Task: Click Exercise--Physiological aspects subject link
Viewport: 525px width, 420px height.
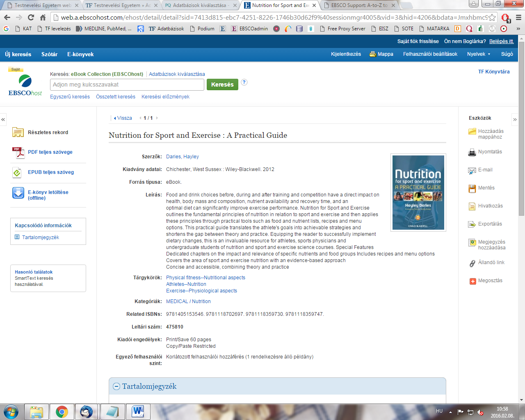Action: tap(201, 291)
